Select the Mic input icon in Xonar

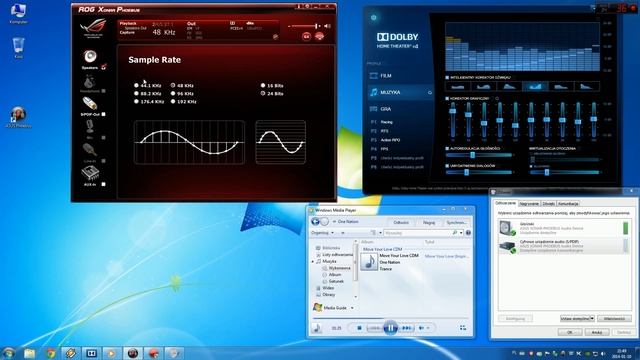[x=90, y=127]
